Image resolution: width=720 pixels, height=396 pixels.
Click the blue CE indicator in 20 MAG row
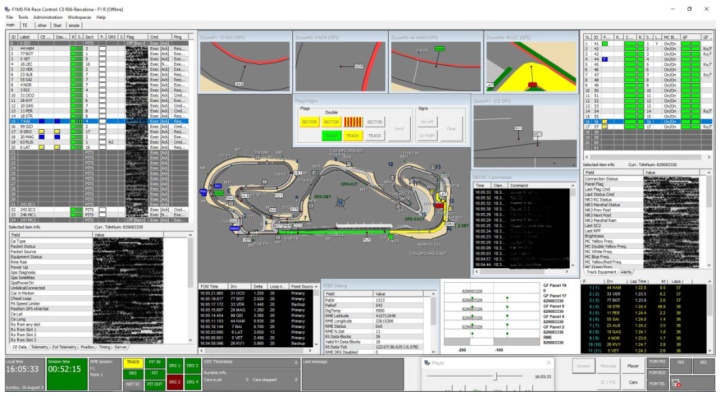pos(42,137)
